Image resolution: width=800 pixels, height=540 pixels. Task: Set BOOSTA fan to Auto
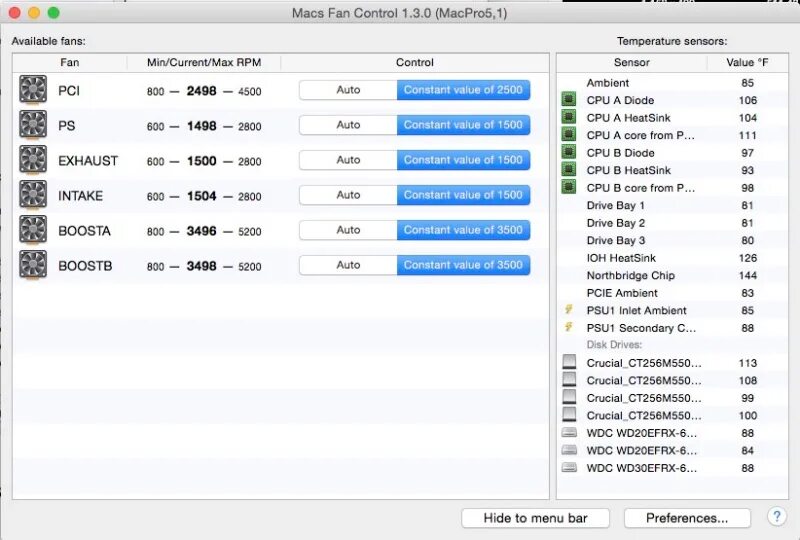tap(348, 230)
